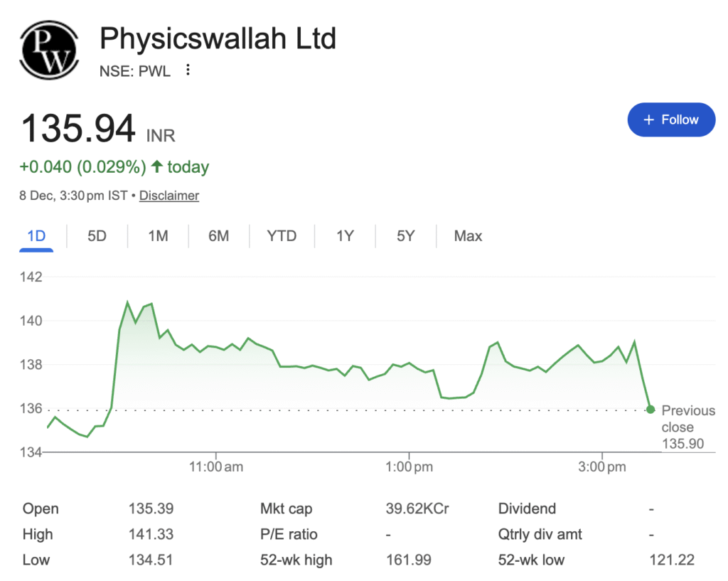The height and width of the screenshot is (581, 728).
Task: Click the Mkt cap value 39.62KCr
Action: coord(417,508)
